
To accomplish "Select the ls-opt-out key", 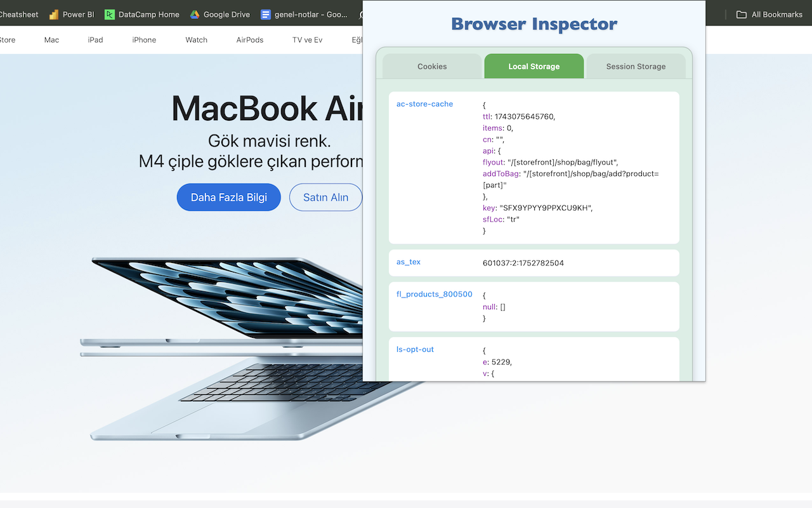I will (415, 349).
